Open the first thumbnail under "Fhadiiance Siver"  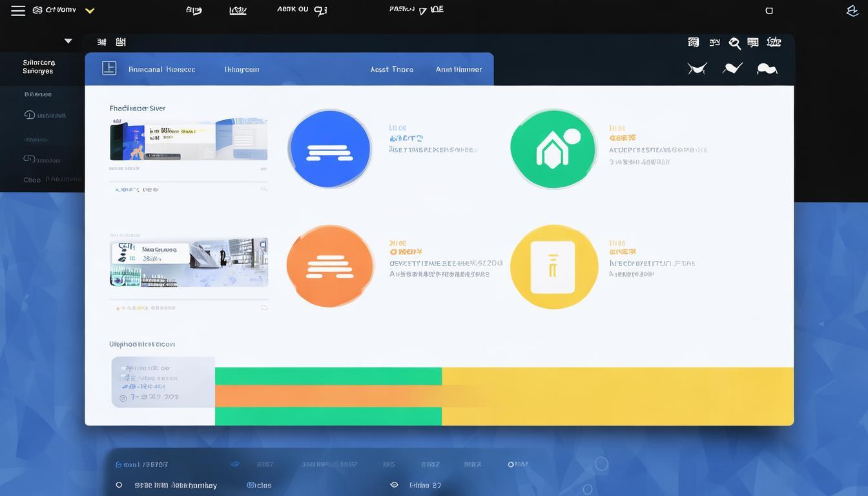point(189,139)
